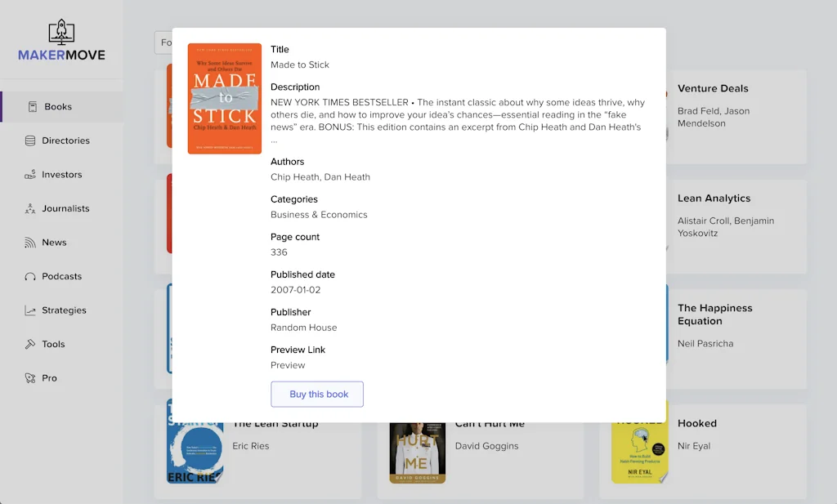Switch to the Books section in navigation
The image size is (837, 504).
coord(56,105)
